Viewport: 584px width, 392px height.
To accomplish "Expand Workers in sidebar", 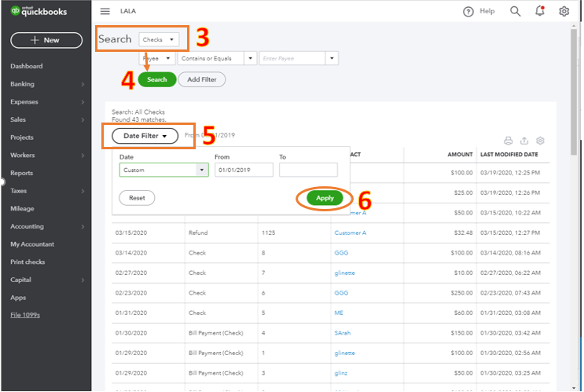I will click(46, 156).
